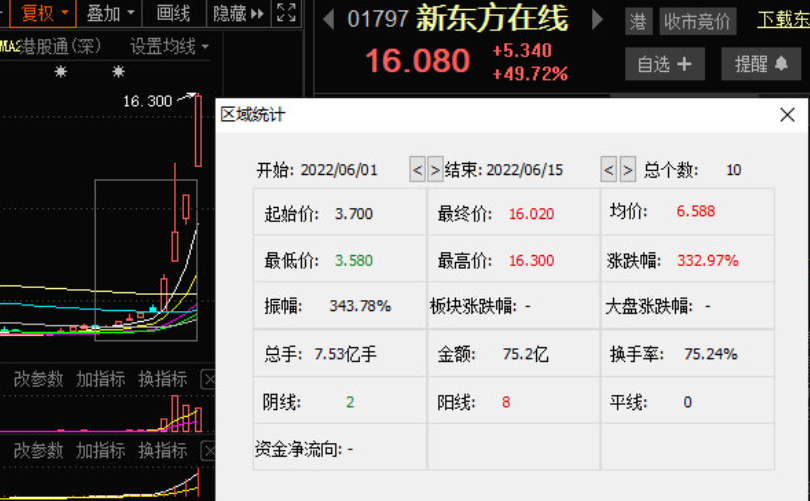Click the +49.72% change percentage
The height and width of the screenshot is (501, 810).
[x=530, y=74]
